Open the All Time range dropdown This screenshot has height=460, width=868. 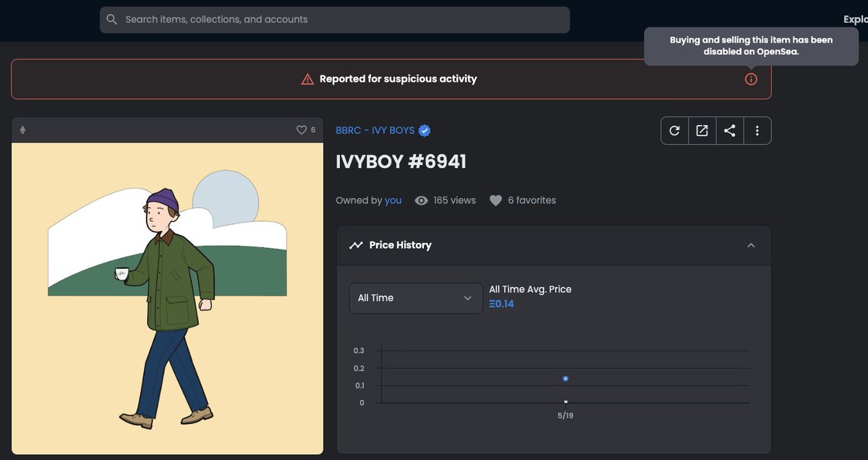coord(416,298)
